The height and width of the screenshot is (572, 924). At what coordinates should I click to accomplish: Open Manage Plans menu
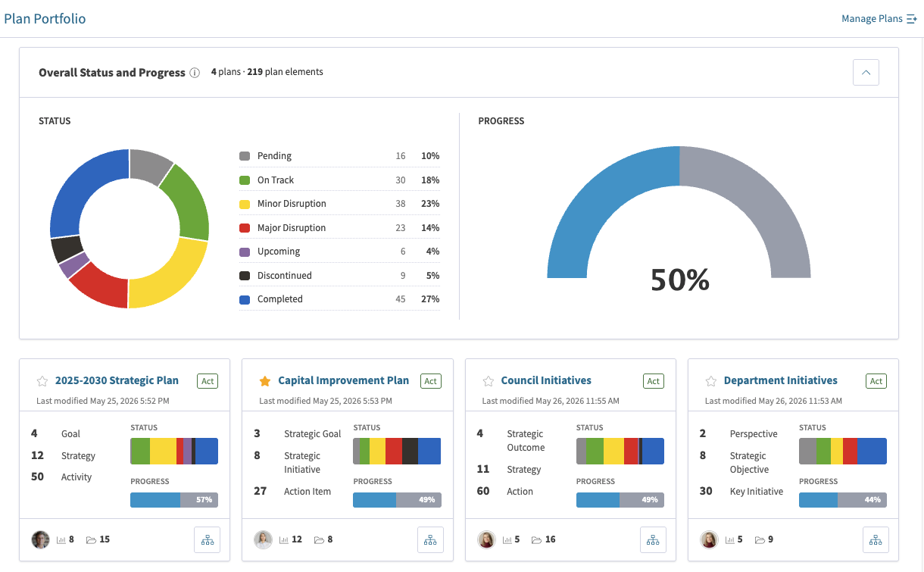point(879,19)
